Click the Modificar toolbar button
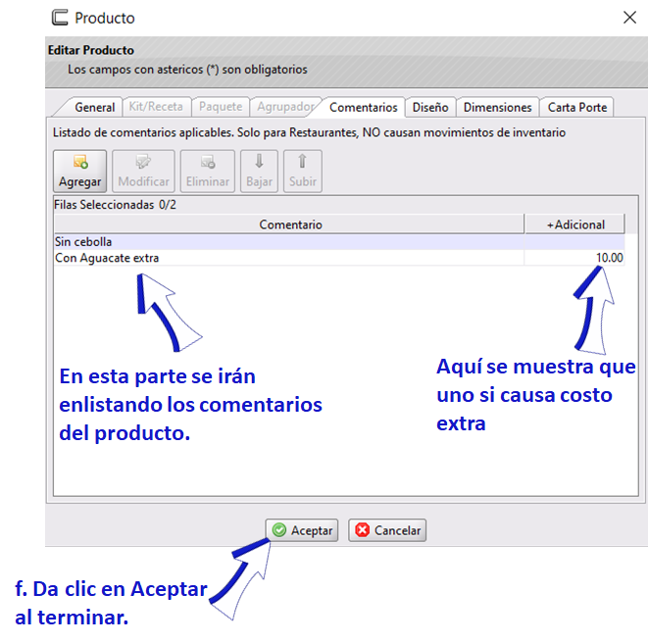The width and height of the screenshot is (648, 644). click(x=143, y=171)
